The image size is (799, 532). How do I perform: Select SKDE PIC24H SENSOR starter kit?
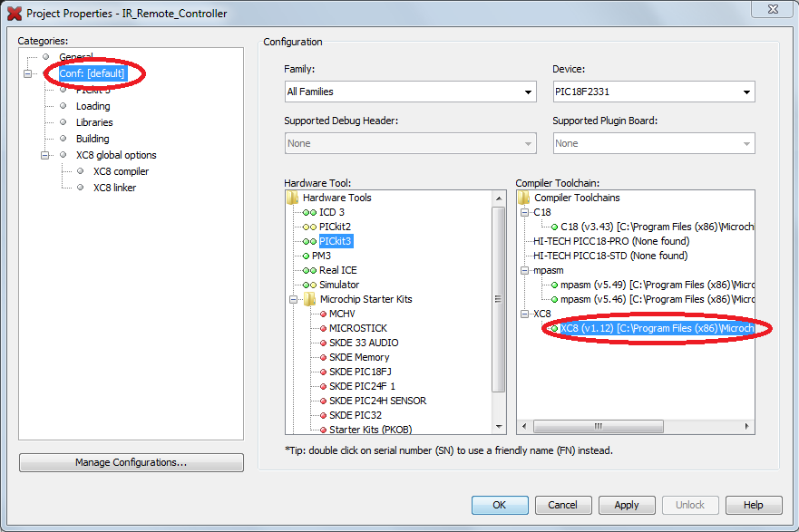377,401
